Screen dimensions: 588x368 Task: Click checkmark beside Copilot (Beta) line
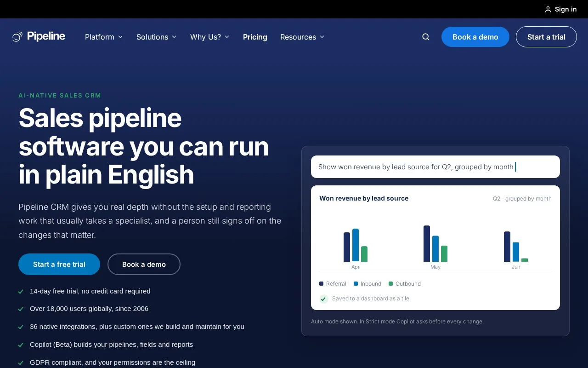pos(21,345)
